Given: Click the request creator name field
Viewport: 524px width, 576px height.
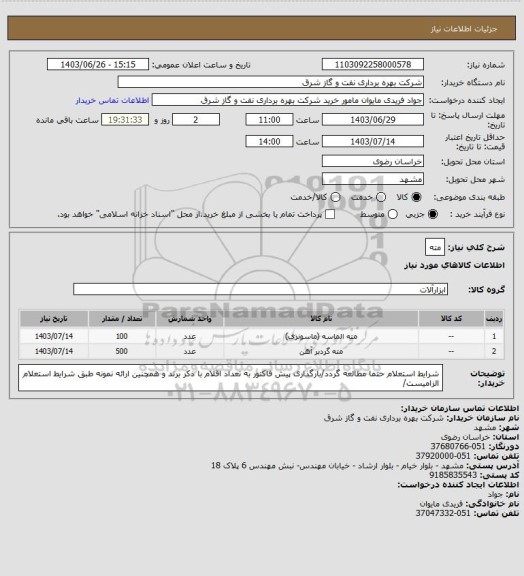Looking at the screenshot, I should pyautogui.click(x=288, y=100).
